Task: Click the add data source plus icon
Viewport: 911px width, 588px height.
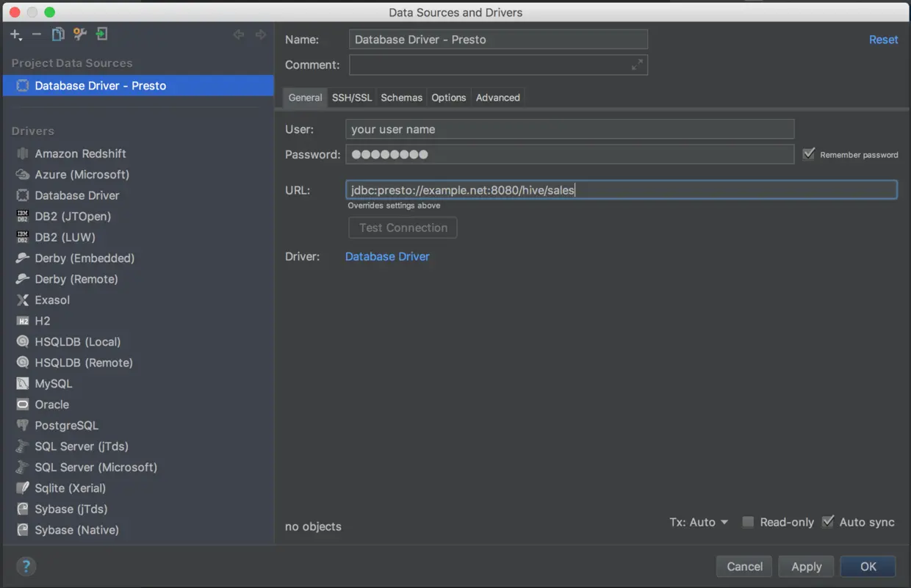Action: (15, 35)
